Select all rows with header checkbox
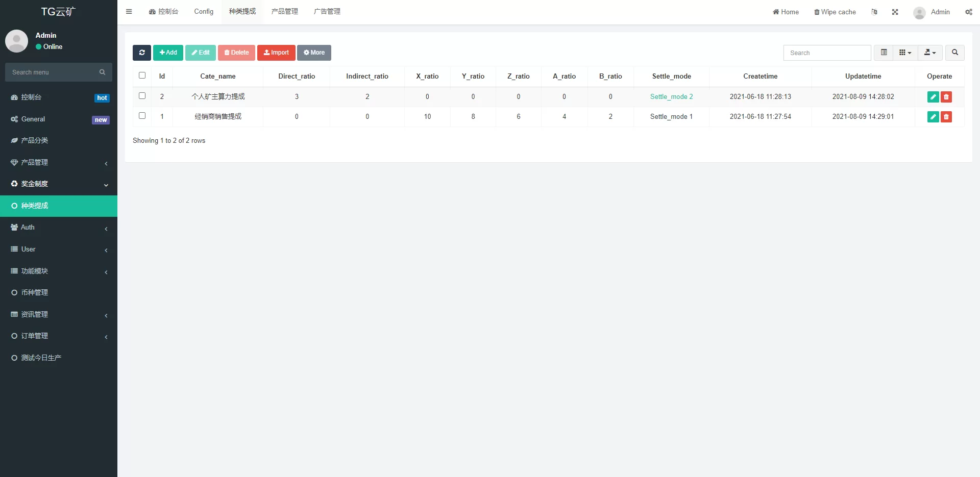 142,76
